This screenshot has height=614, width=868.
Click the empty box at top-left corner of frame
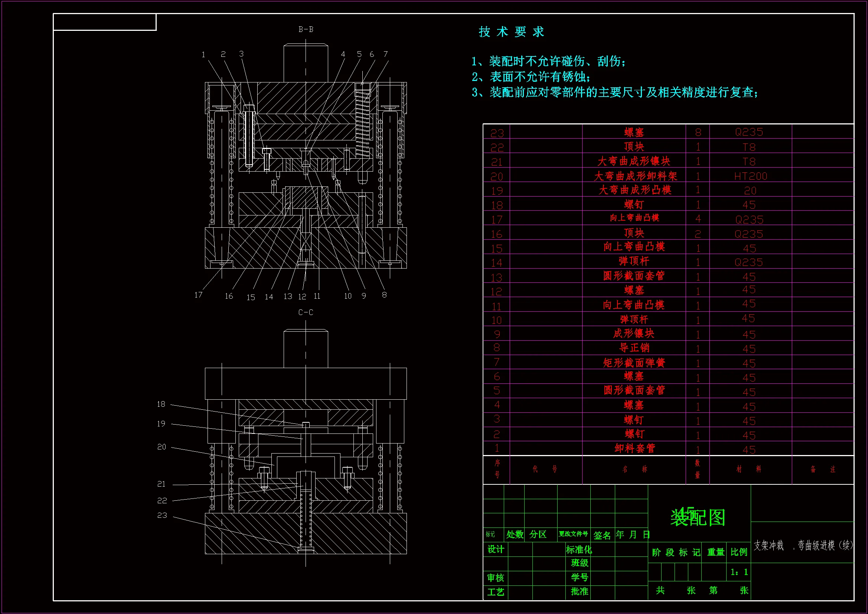(x=105, y=22)
